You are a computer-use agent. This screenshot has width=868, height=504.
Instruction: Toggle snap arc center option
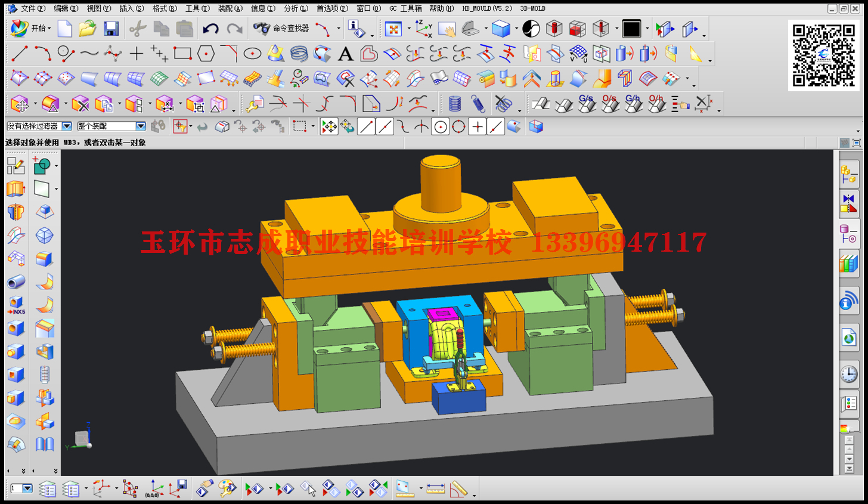441,126
